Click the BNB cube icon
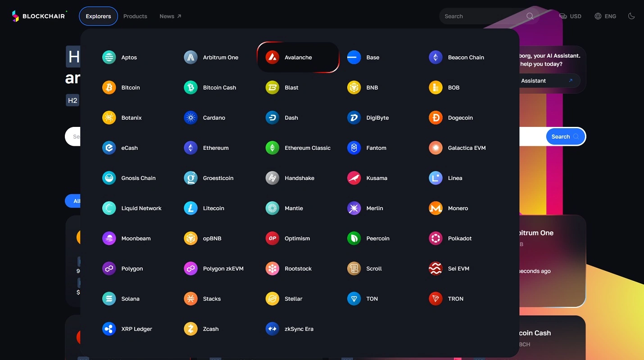The height and width of the screenshot is (360, 644). [354, 87]
